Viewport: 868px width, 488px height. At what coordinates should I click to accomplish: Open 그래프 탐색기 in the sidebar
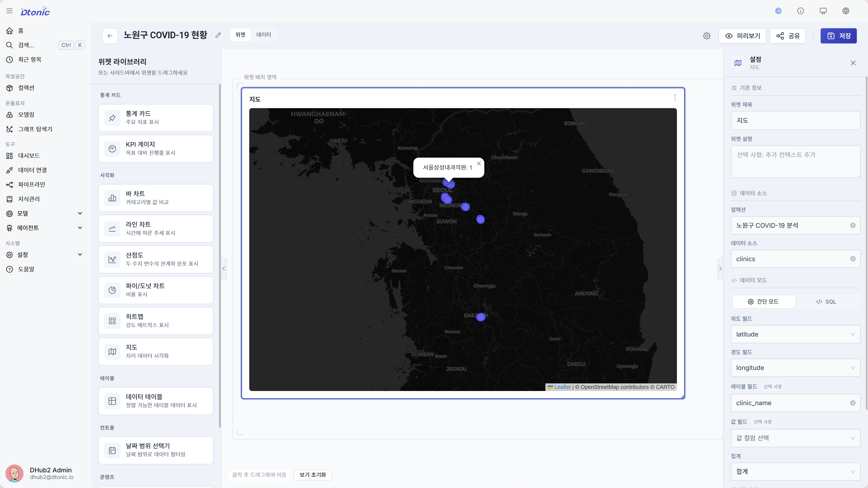tap(35, 129)
